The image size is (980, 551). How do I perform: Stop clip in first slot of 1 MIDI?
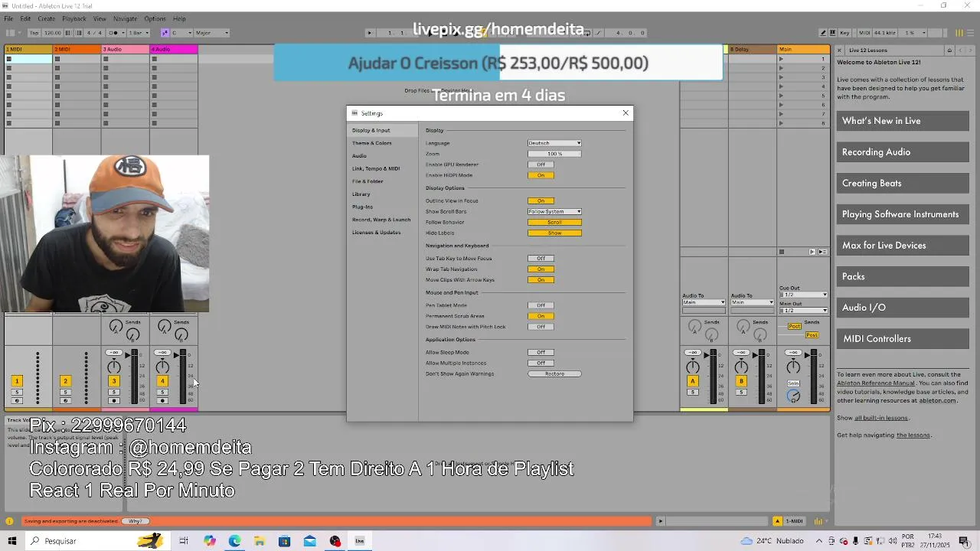tap(9, 59)
